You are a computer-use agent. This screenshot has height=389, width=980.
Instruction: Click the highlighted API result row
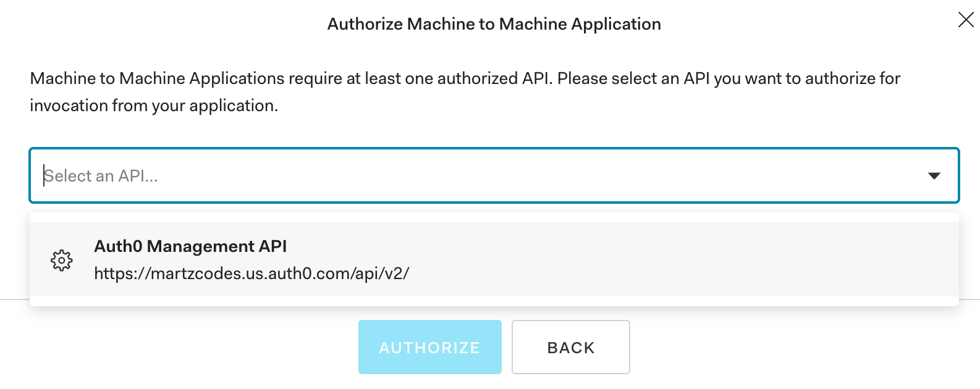click(494, 259)
